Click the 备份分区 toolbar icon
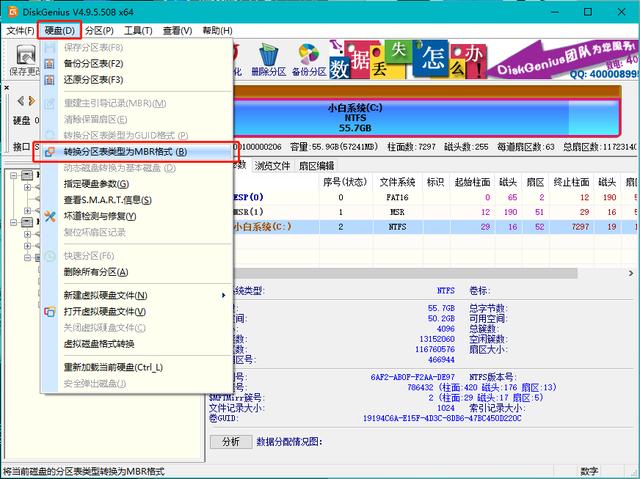640x479 pixels. (x=309, y=60)
